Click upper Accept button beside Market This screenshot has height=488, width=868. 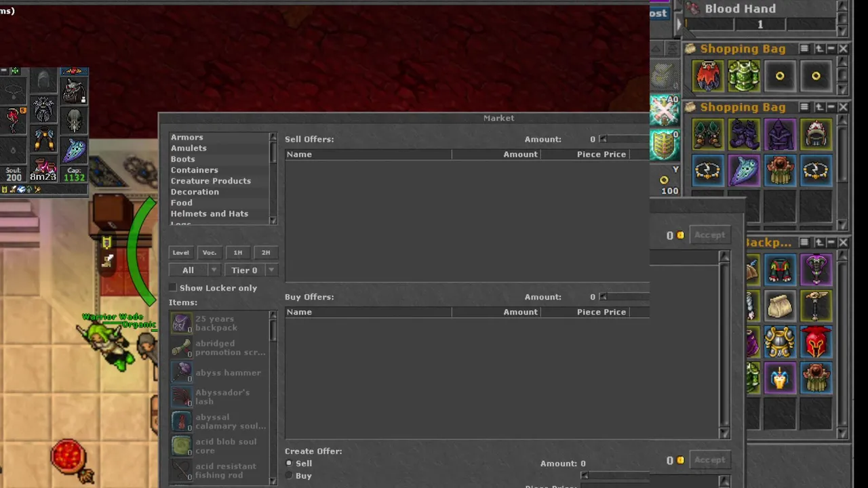709,235
